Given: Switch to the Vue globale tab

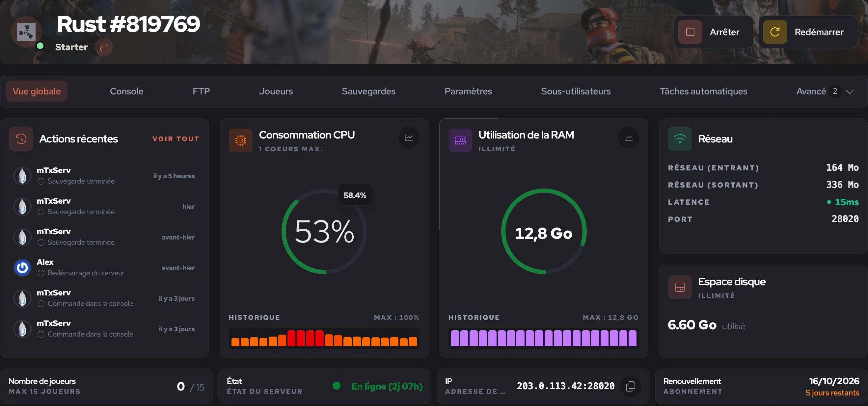Looking at the screenshot, I should coord(37,91).
